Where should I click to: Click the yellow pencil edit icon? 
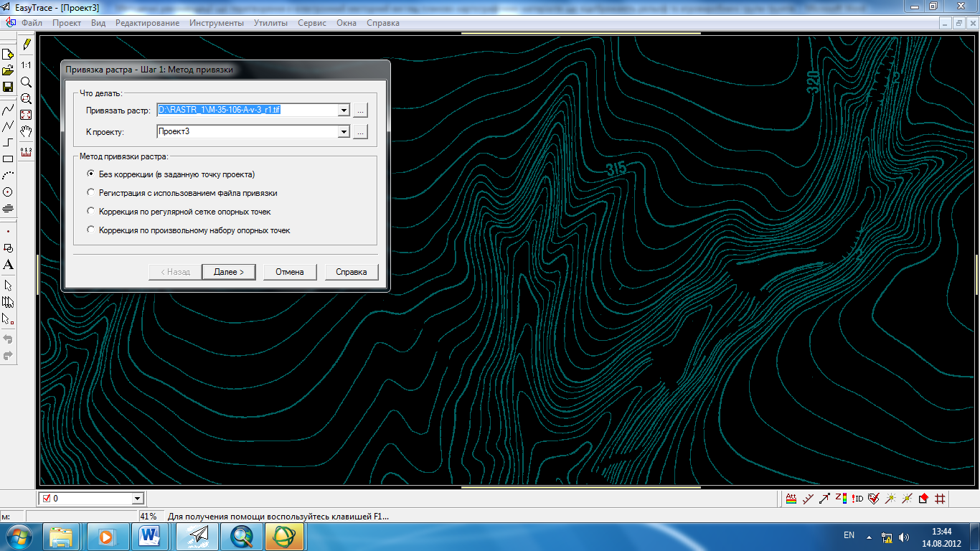(27, 44)
